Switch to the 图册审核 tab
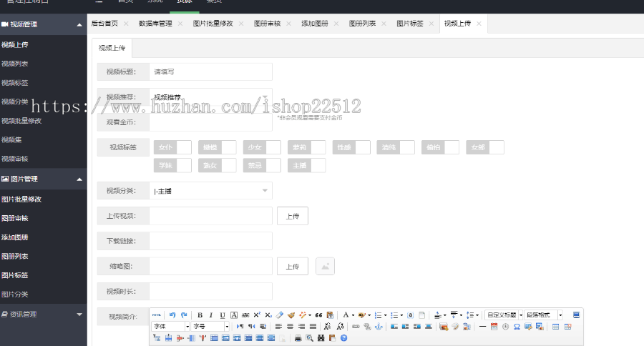 coord(267,24)
